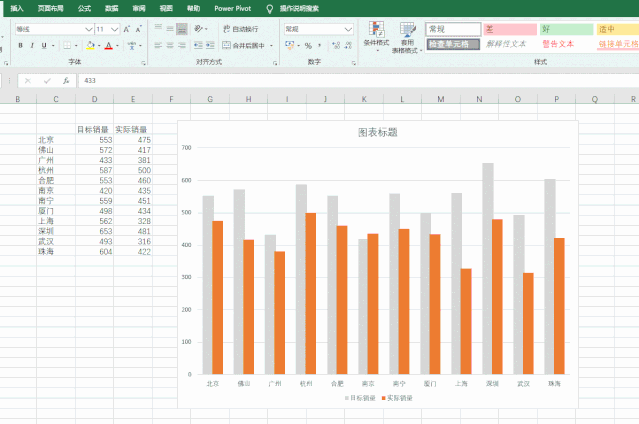Toggle underline formatting button
The width and height of the screenshot is (639, 424).
tap(44, 45)
